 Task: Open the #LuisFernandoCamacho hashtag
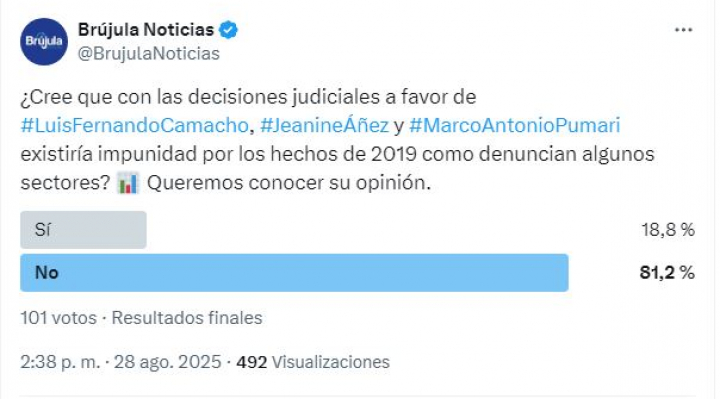pyautogui.click(x=135, y=125)
